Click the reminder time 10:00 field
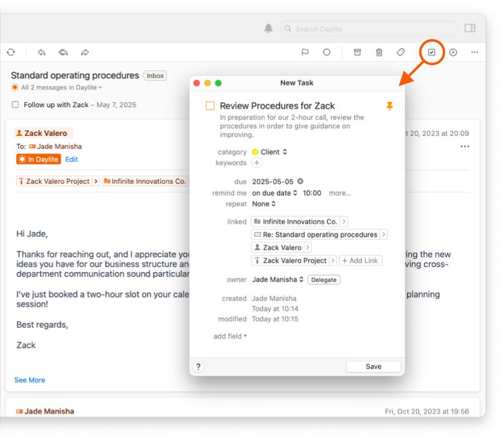504x440 pixels. [312, 193]
